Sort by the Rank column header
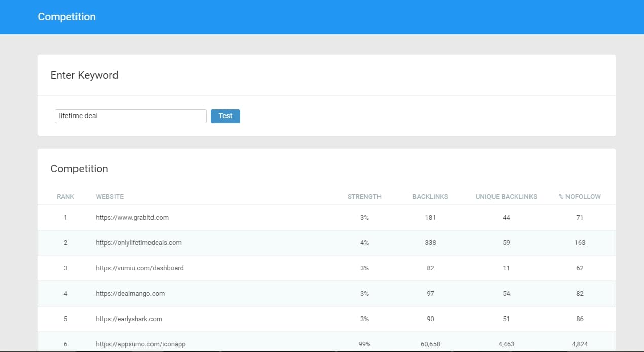Viewport: 644px width, 352px height. (x=65, y=197)
